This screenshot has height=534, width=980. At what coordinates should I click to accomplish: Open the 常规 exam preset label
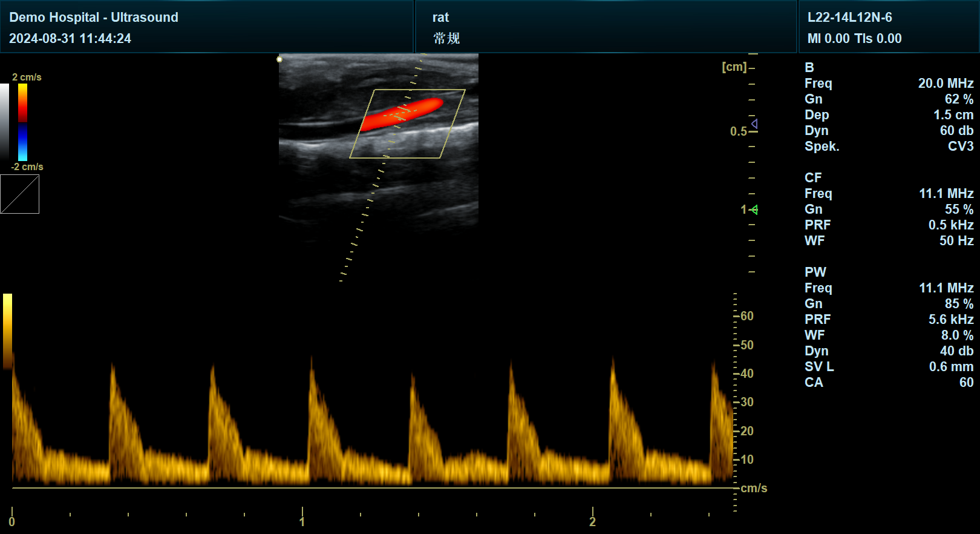446,39
